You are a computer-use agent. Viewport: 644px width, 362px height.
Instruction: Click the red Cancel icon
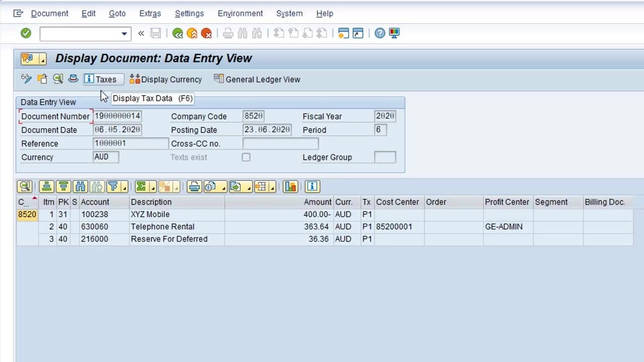click(206, 33)
